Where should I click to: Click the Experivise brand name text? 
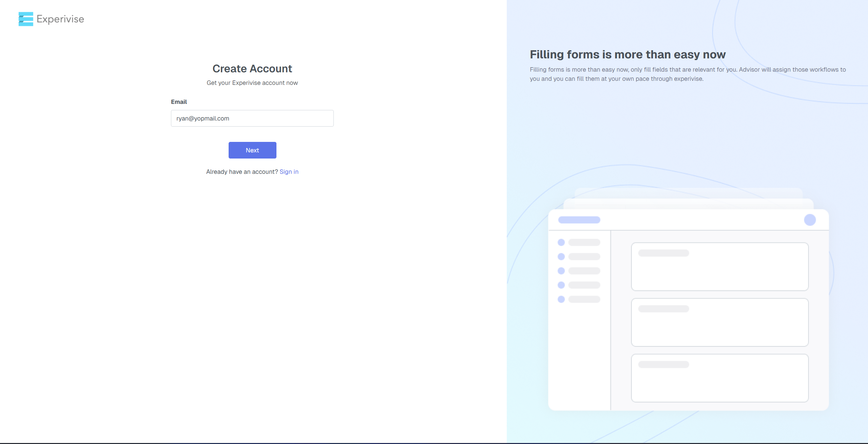point(60,19)
